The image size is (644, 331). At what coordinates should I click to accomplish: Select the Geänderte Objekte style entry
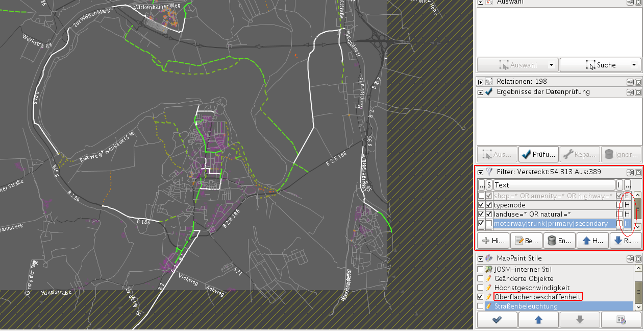coord(524,278)
